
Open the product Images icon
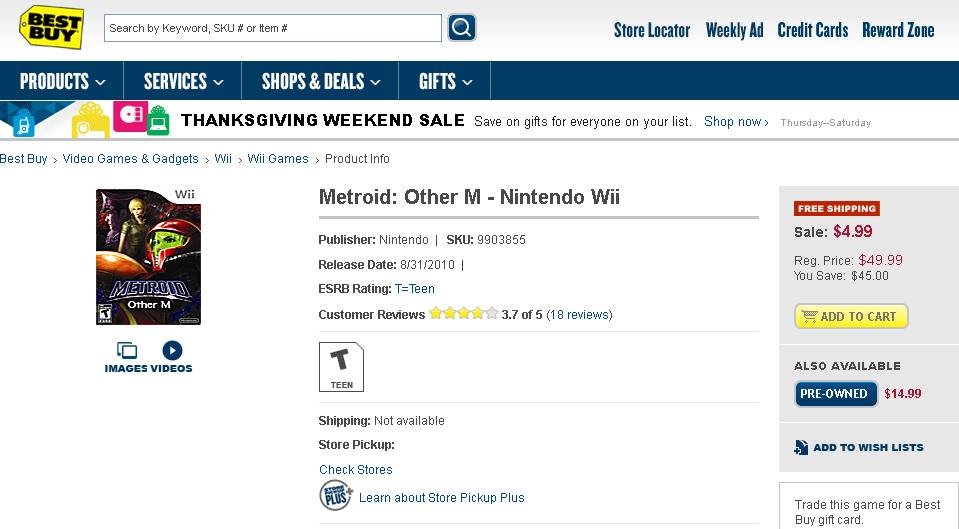click(x=127, y=351)
